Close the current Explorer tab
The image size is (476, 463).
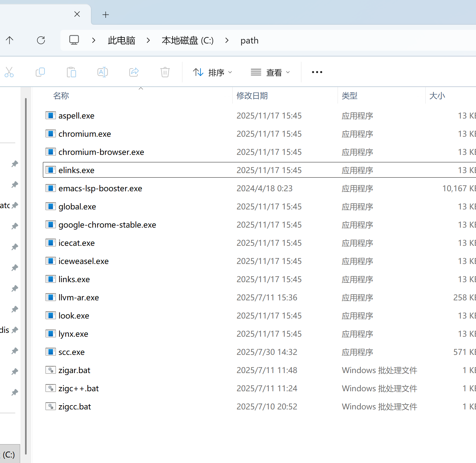77,14
